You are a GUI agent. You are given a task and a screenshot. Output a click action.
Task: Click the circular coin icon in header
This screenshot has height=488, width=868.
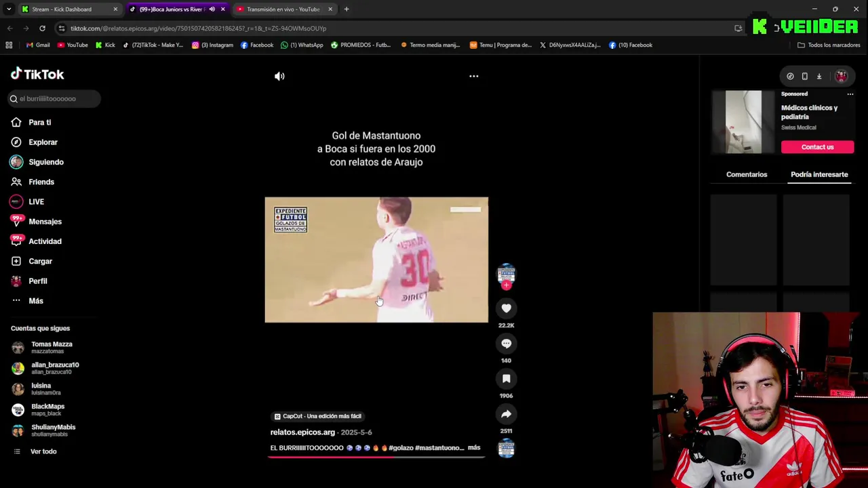791,77
